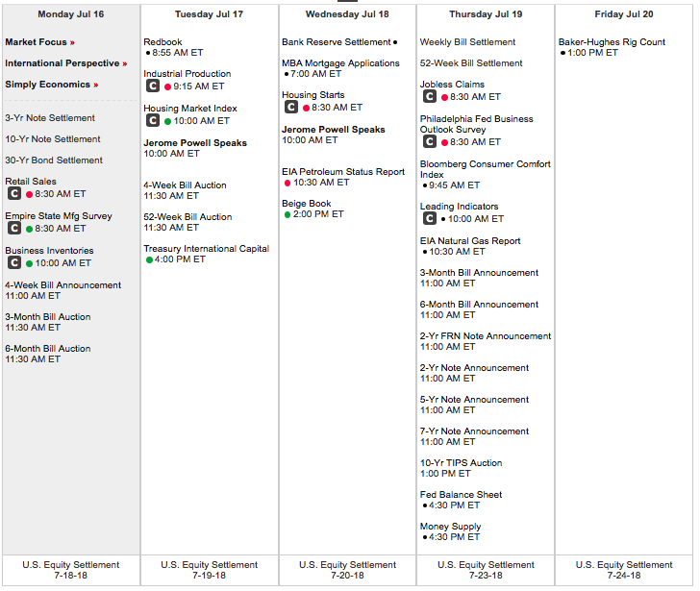Screen dimensions: 700x591
Task: Open the Market Focus link
Action: [39, 42]
